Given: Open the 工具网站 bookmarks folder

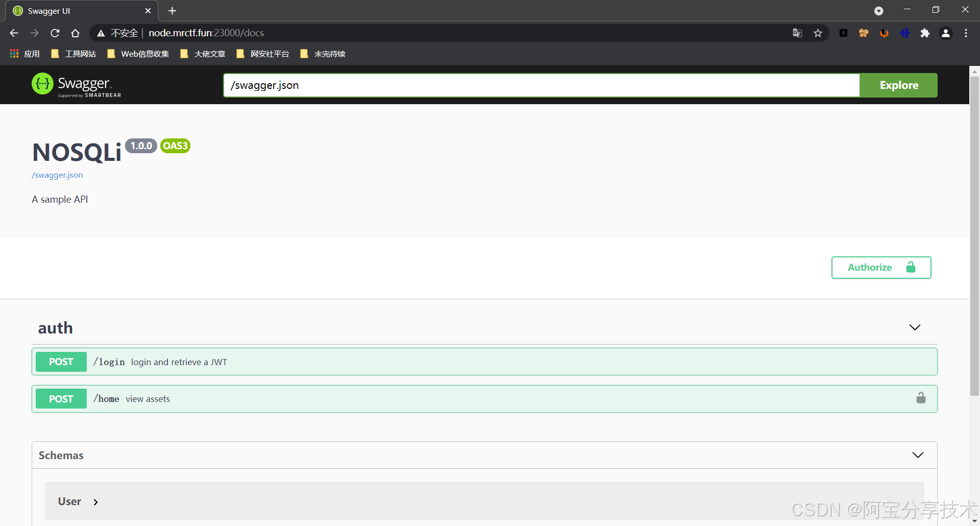Looking at the screenshot, I should [73, 54].
